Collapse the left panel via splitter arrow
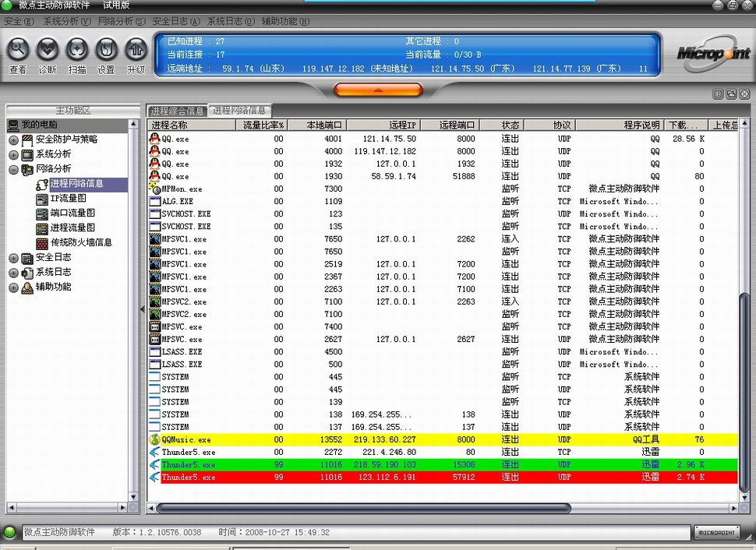The height and width of the screenshot is (550, 756). click(x=143, y=309)
